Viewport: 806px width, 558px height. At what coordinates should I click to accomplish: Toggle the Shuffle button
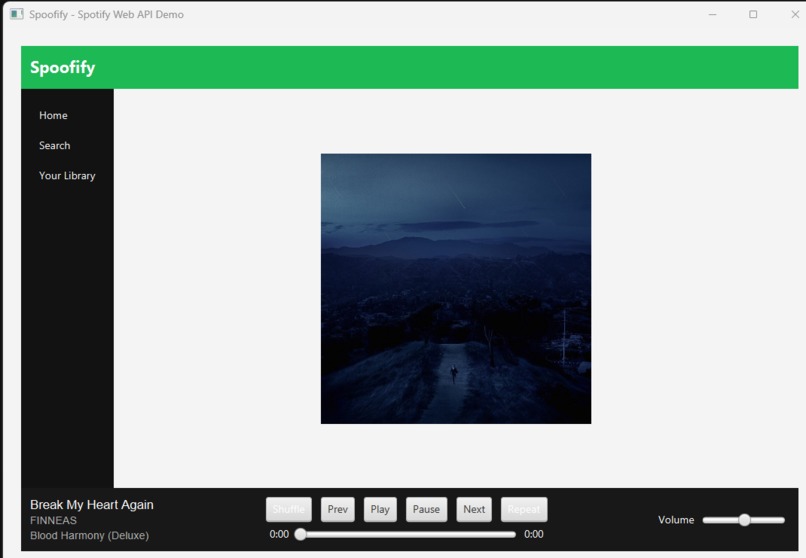(x=289, y=509)
